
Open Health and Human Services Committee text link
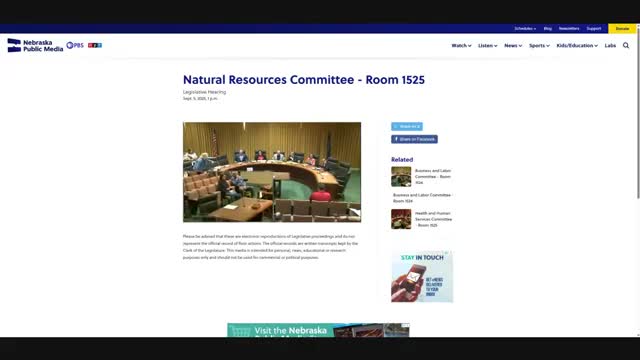pyautogui.click(x=433, y=219)
